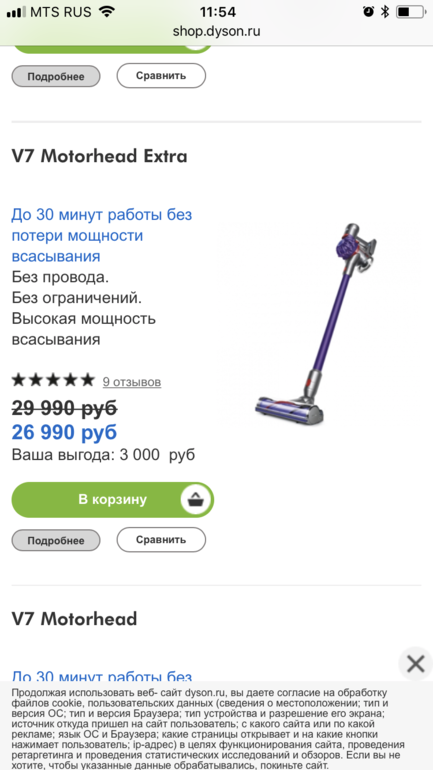Click top Сравнить button near page top
The image size is (433, 770).
(x=161, y=76)
